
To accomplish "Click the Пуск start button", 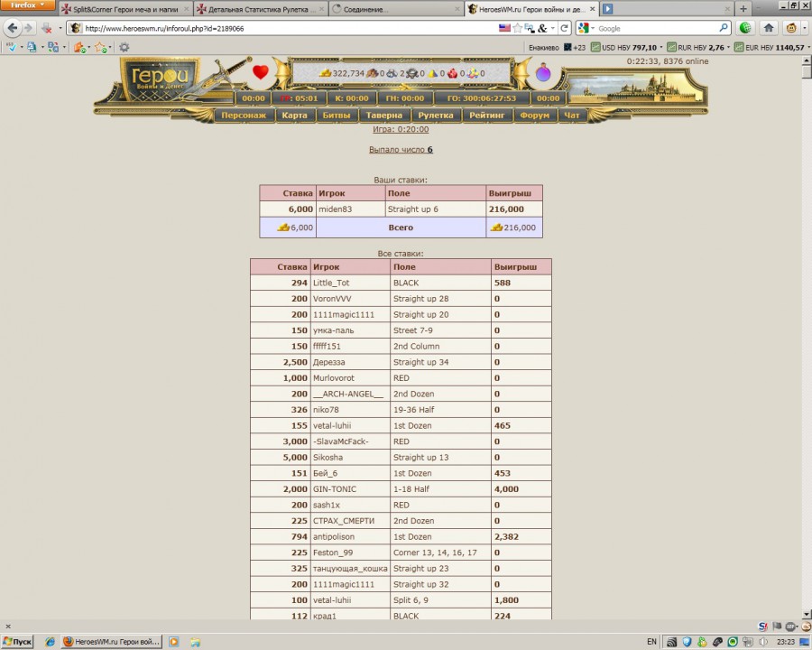I will pyautogui.click(x=18, y=642).
